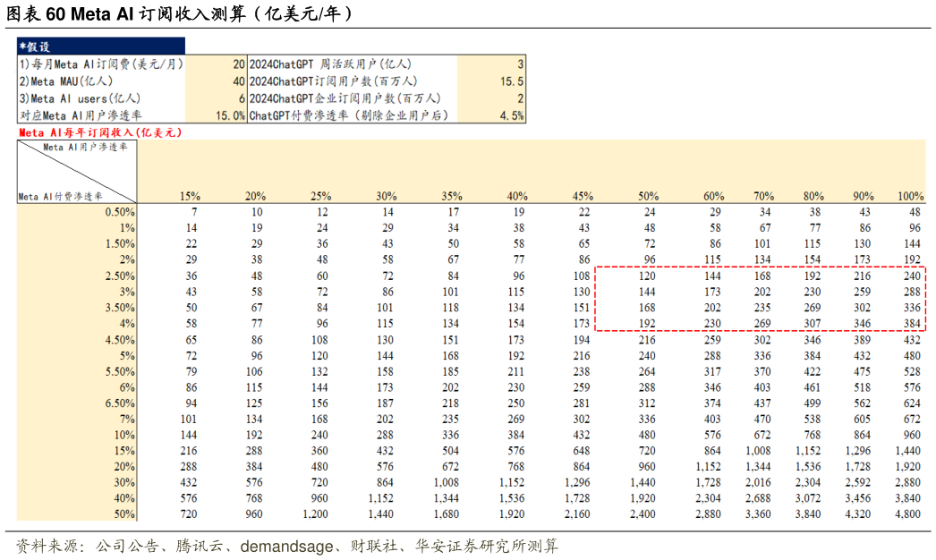
Task: Select the 6.50% row header
Action: pyautogui.click(x=120, y=403)
